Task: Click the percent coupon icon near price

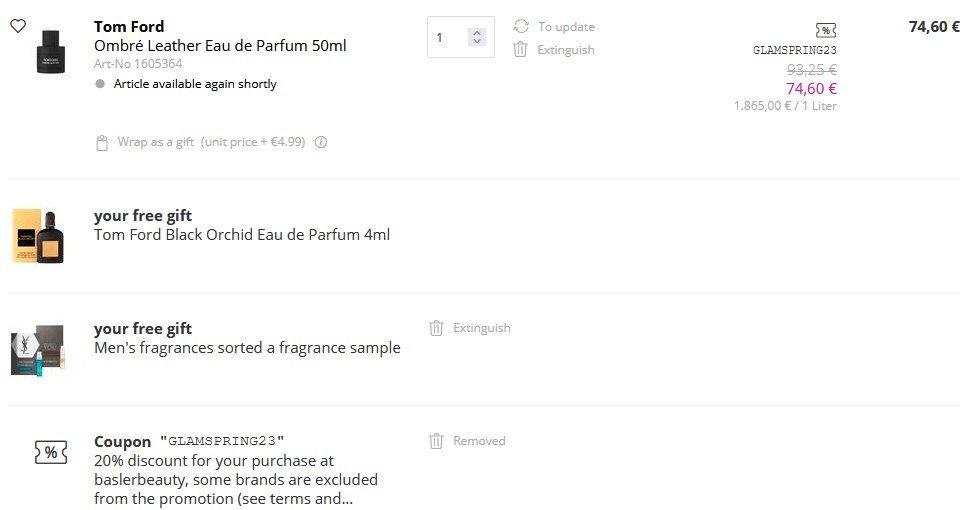Action: [x=825, y=30]
